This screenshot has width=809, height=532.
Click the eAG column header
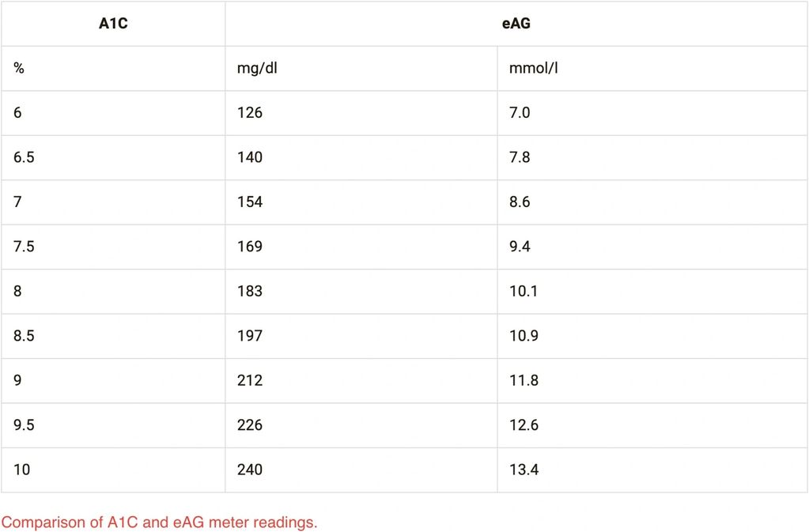click(x=516, y=24)
